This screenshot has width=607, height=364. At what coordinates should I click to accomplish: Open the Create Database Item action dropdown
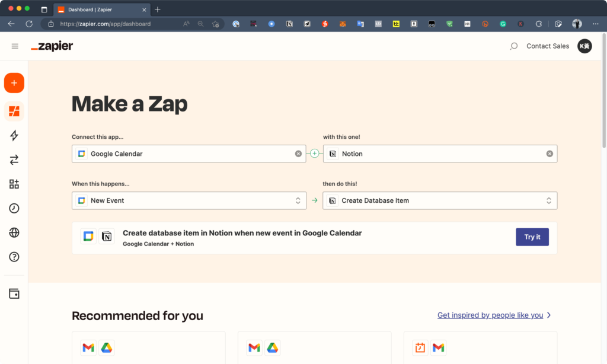pos(440,200)
